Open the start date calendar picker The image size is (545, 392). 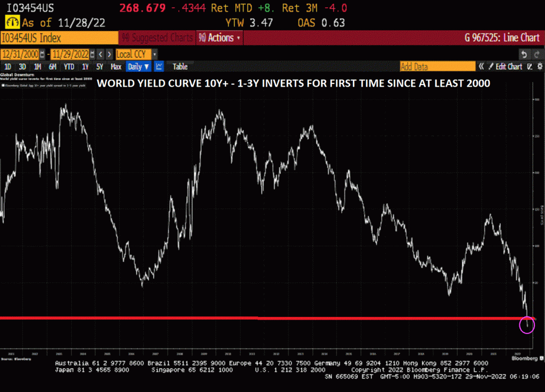[41, 54]
